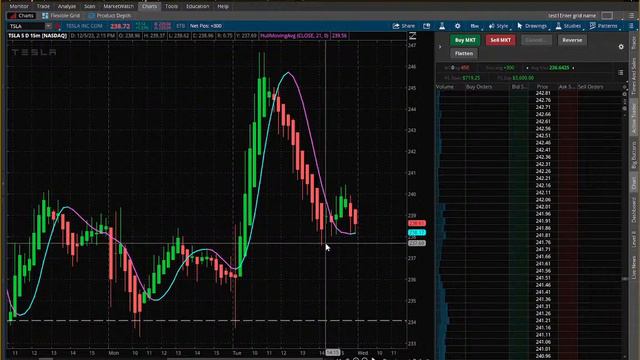Image resolution: width=640 pixels, height=360 pixels.
Task: Click the chart zoom-axis icon above price scale
Action: click(x=413, y=36)
